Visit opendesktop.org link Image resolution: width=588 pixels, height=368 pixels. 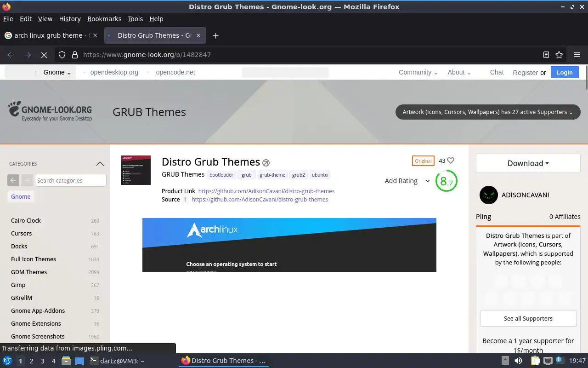pos(114,72)
